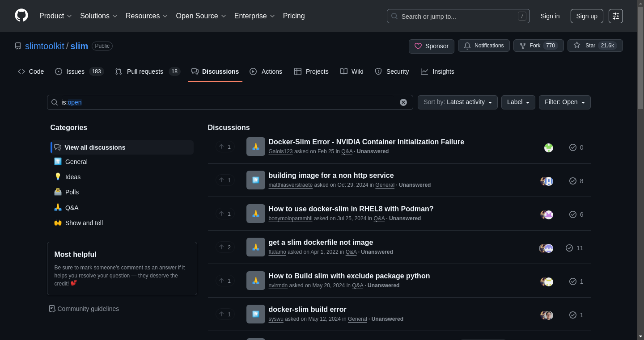This screenshot has height=340, width=644.
Task: Switch to the Code tab
Action: (31, 71)
